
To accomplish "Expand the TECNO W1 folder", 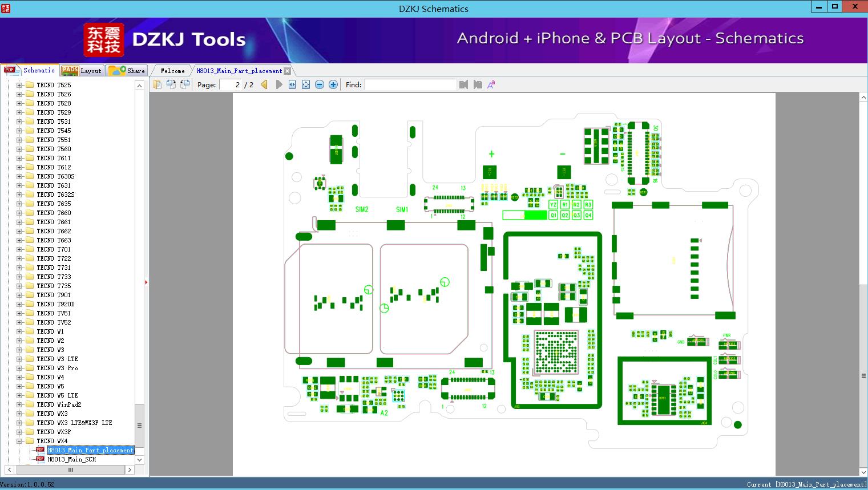I will [19, 331].
